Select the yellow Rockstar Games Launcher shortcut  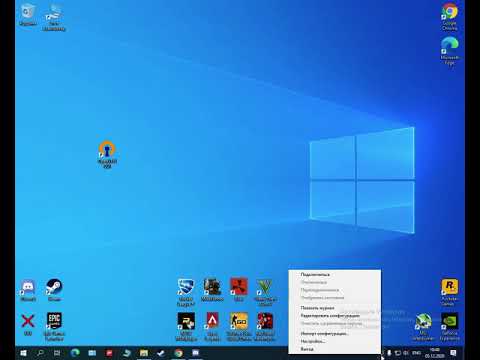click(x=449, y=292)
